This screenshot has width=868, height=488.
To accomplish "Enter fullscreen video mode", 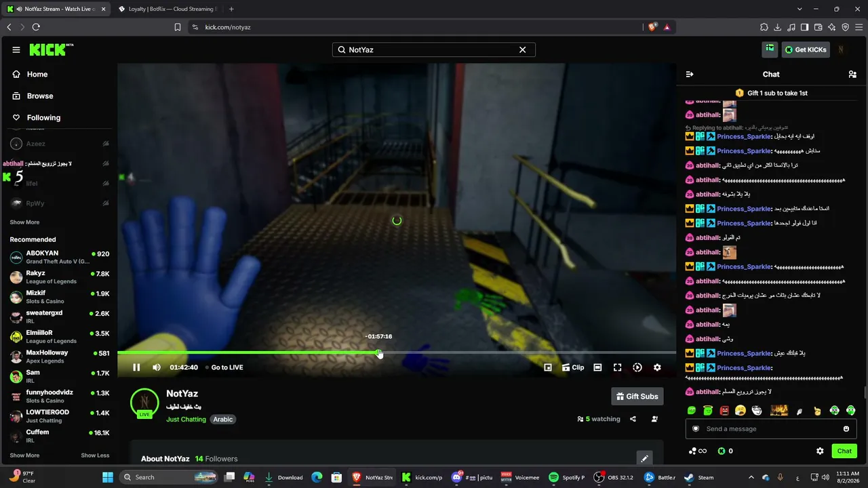I will [x=618, y=367].
